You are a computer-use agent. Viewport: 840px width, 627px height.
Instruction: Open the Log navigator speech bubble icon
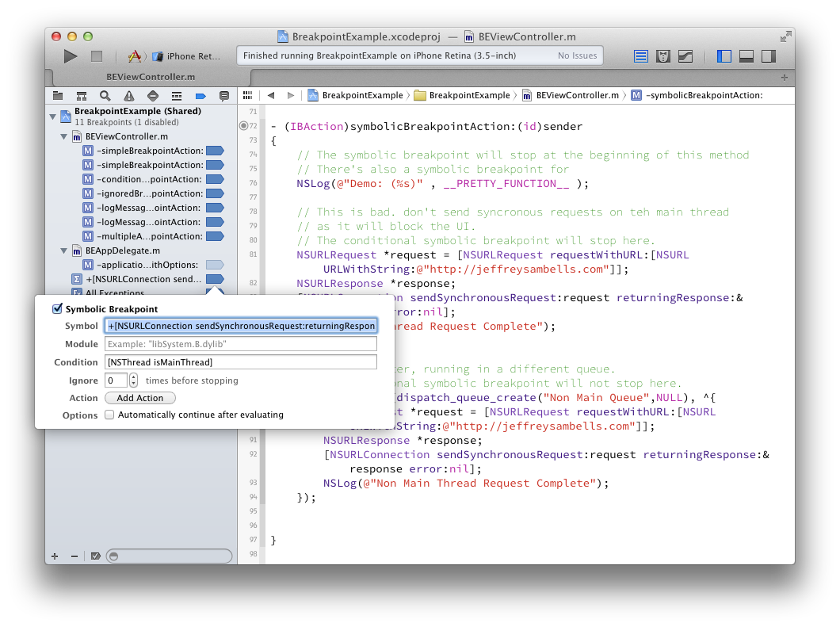click(224, 95)
